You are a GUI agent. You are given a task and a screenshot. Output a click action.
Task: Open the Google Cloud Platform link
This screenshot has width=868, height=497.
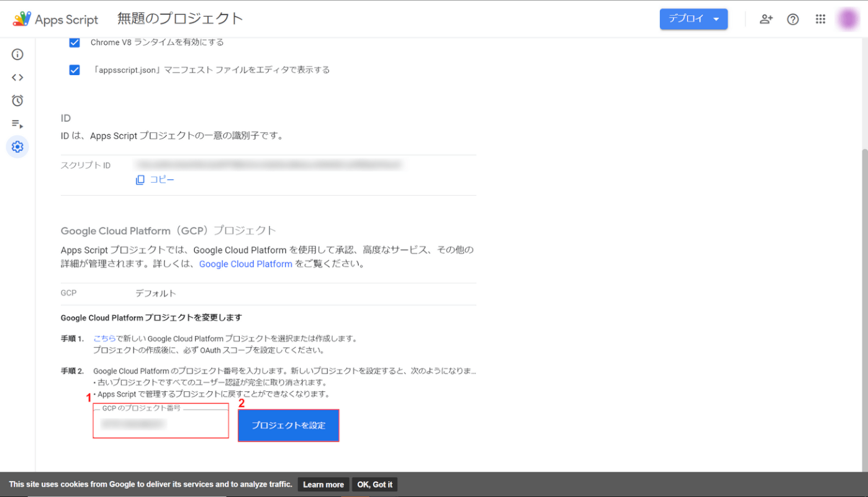pos(246,264)
